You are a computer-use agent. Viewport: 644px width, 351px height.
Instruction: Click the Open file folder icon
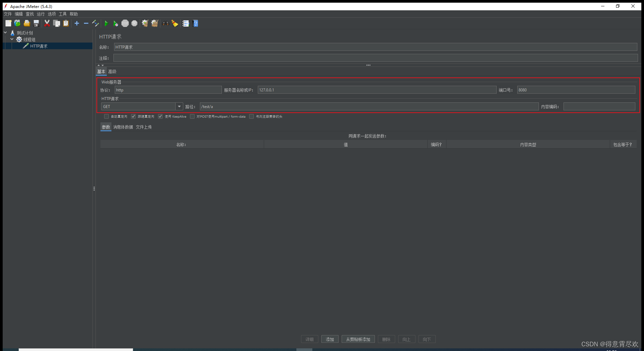(27, 23)
